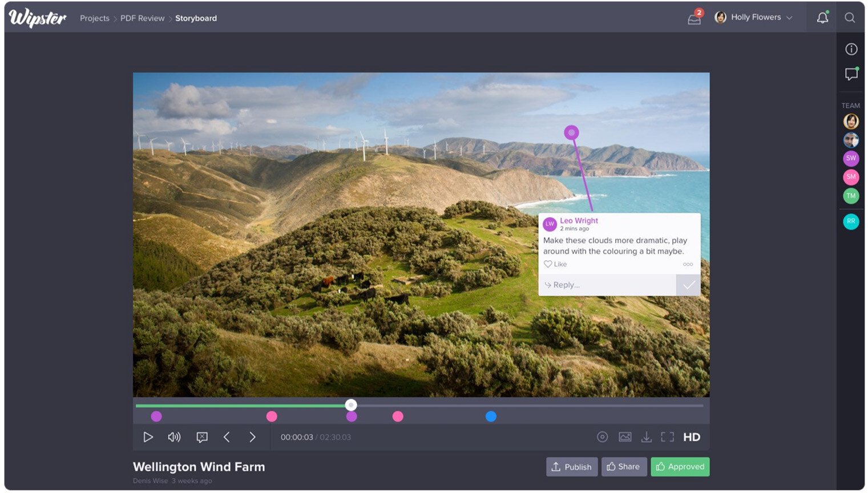This screenshot has width=868, height=498.
Task: Publish the Wellington Wind Farm video
Action: [x=571, y=467]
